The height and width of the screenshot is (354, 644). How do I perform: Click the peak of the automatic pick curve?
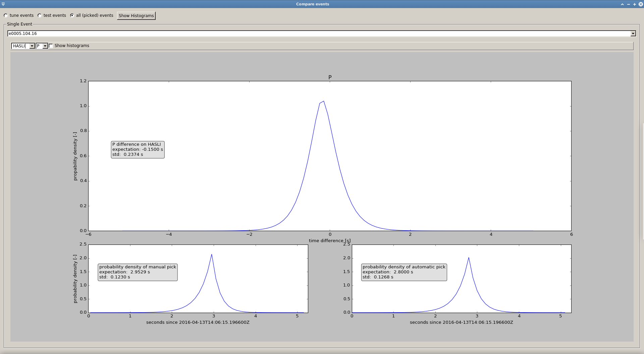[469, 258]
